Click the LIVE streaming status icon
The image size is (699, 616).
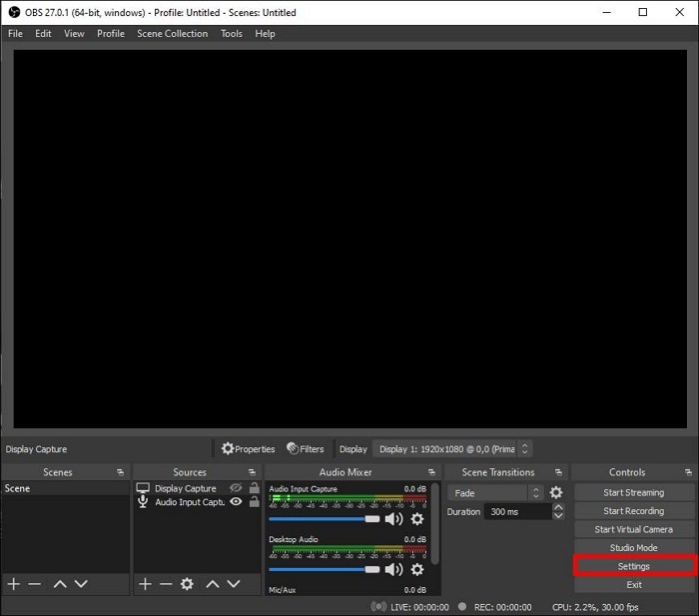(x=378, y=607)
